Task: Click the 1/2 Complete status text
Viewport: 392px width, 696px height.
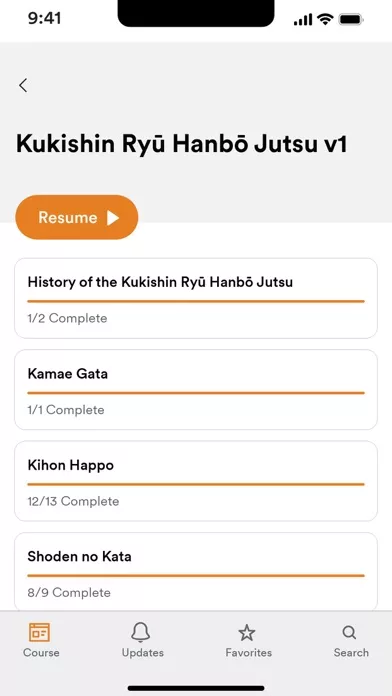Action: pos(67,318)
